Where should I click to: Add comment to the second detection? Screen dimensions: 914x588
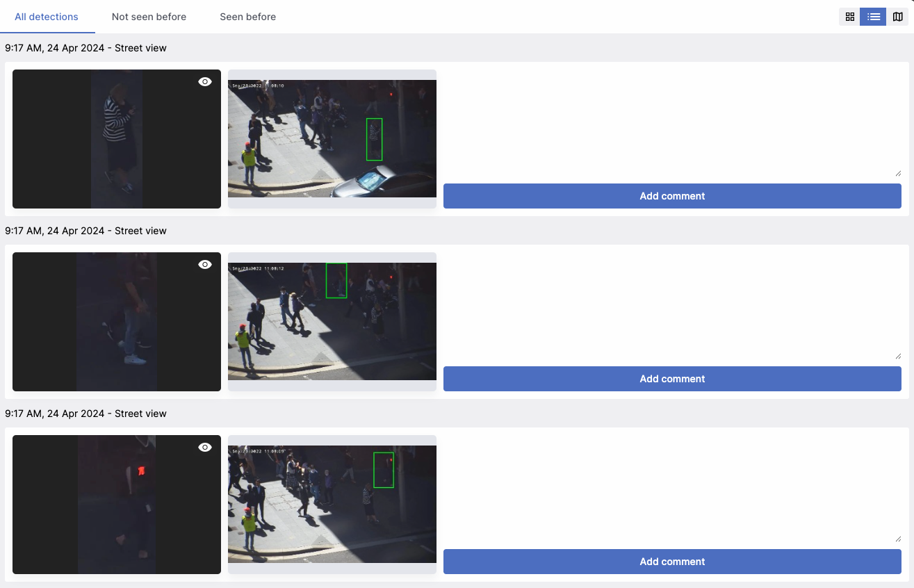tap(671, 379)
